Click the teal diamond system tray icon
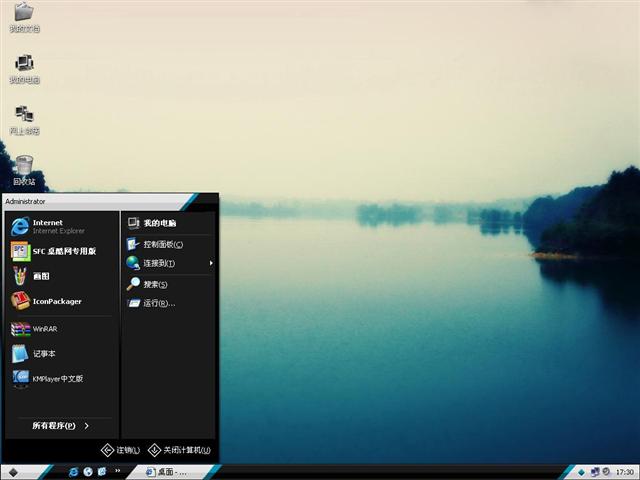The image size is (640, 480). point(581,472)
